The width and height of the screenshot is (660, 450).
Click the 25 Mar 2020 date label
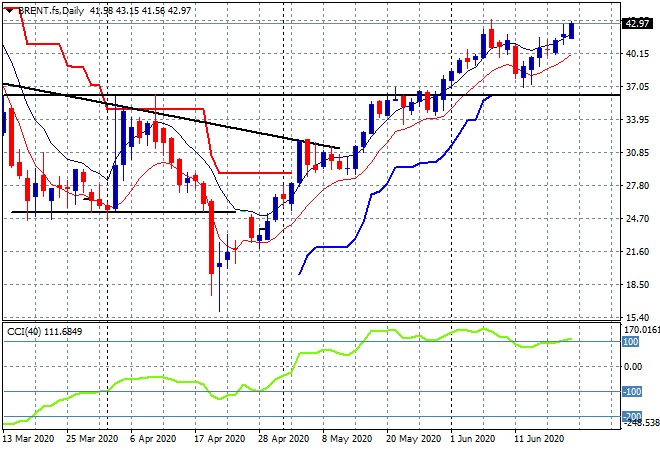tap(92, 439)
